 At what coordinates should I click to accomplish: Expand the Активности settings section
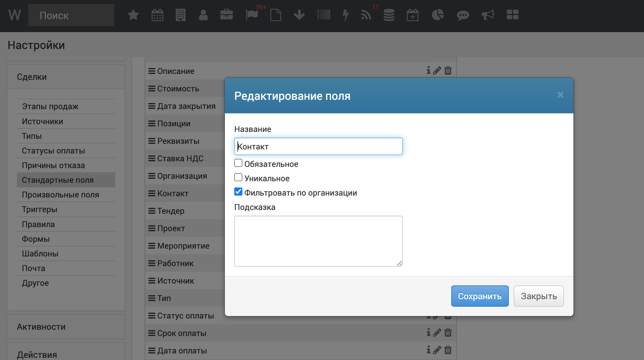coord(41,327)
